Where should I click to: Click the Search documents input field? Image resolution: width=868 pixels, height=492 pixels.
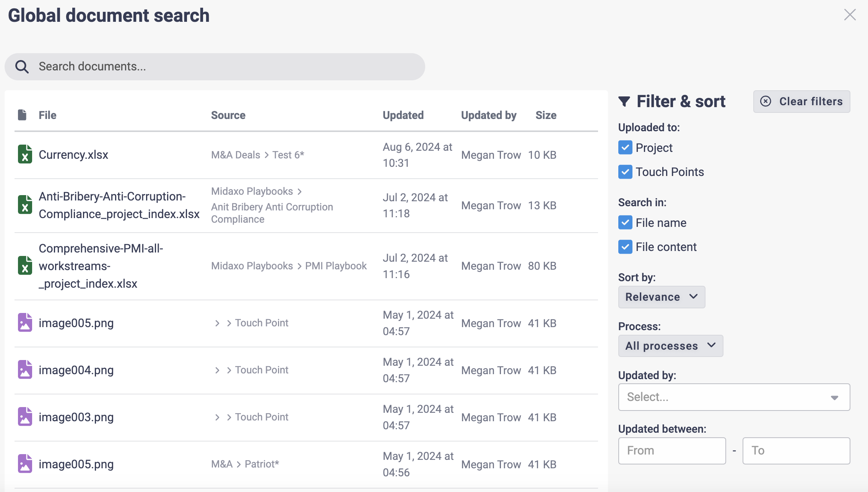point(215,67)
